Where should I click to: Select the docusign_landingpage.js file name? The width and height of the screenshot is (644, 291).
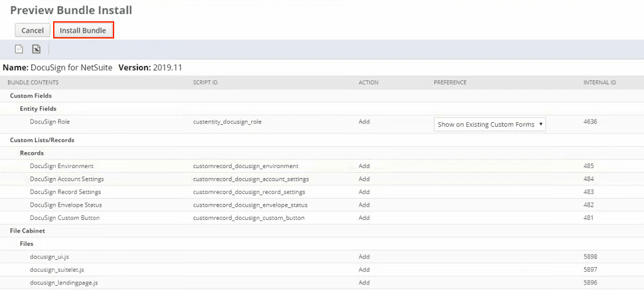pyautogui.click(x=64, y=283)
